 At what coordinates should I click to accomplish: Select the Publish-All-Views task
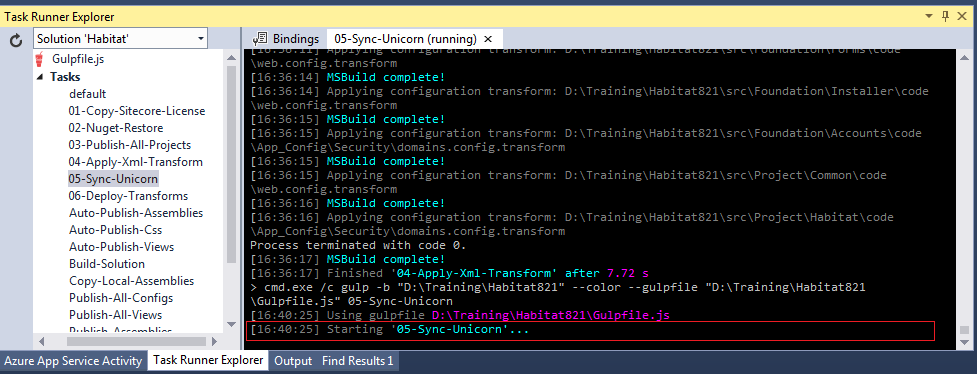[115, 315]
